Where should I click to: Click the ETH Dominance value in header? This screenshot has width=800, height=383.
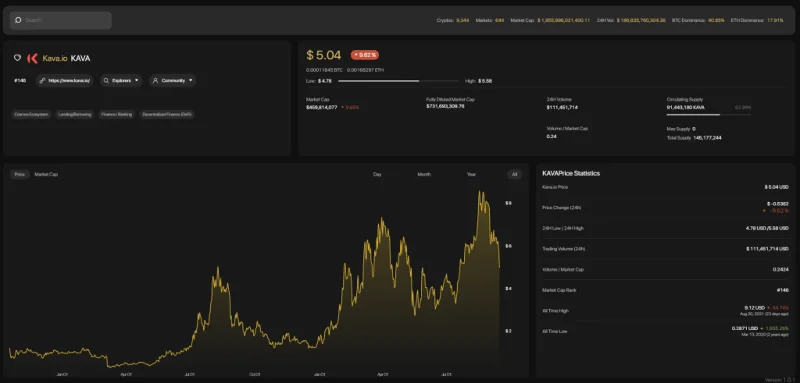775,20
